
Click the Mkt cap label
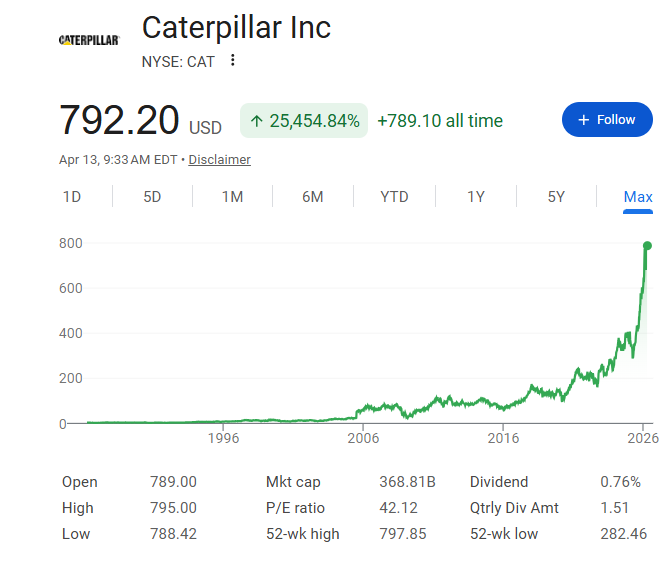pyautogui.click(x=293, y=482)
